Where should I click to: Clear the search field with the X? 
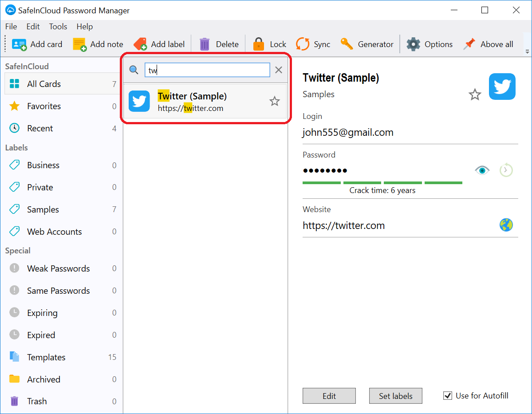[279, 70]
